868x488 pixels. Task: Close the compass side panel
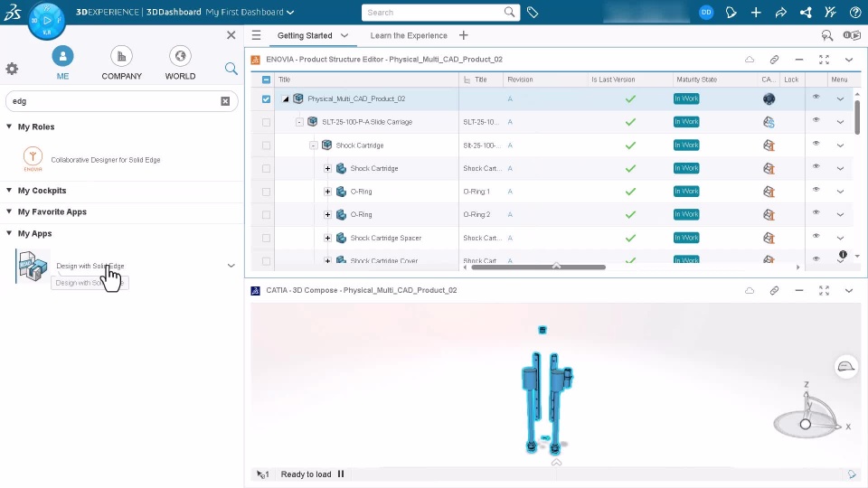pos(231,35)
